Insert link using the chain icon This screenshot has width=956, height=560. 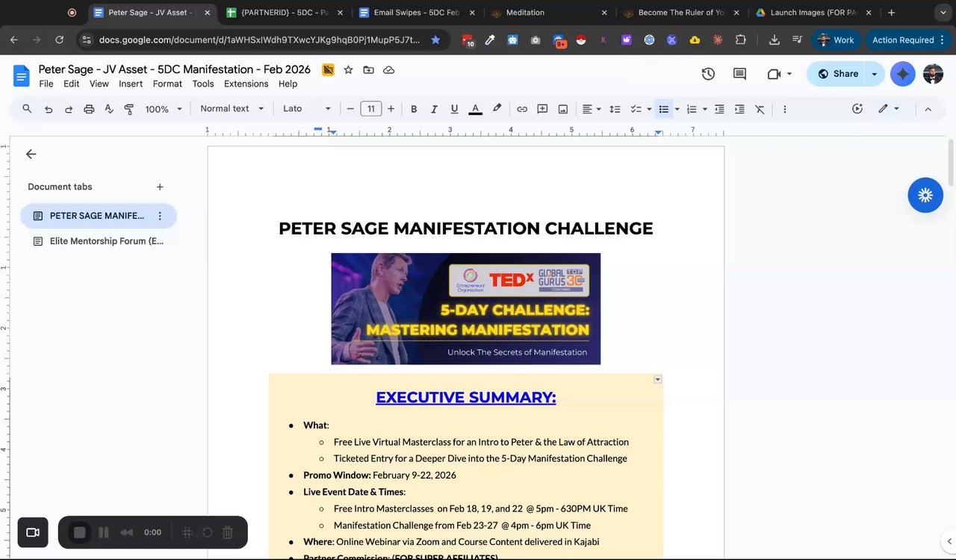pyautogui.click(x=522, y=109)
